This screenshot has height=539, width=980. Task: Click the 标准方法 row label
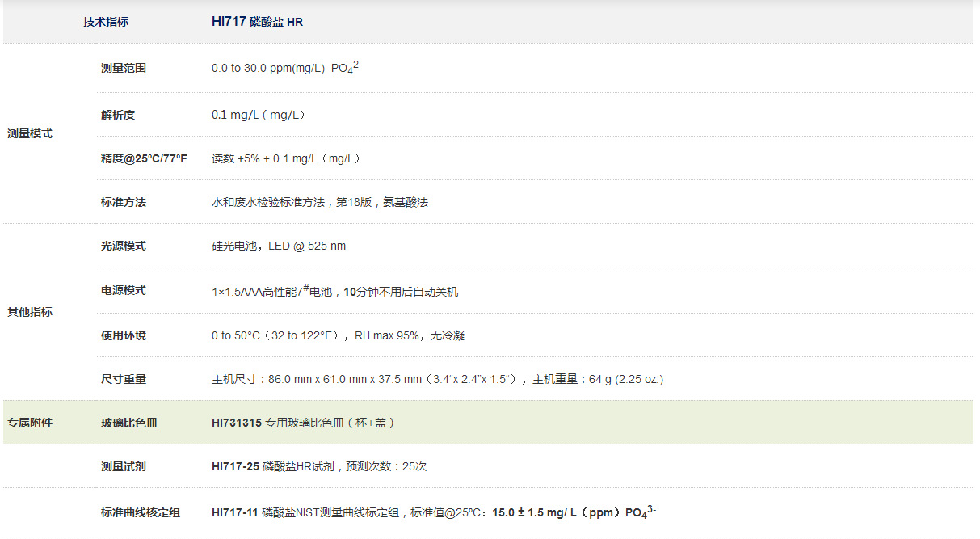124,202
